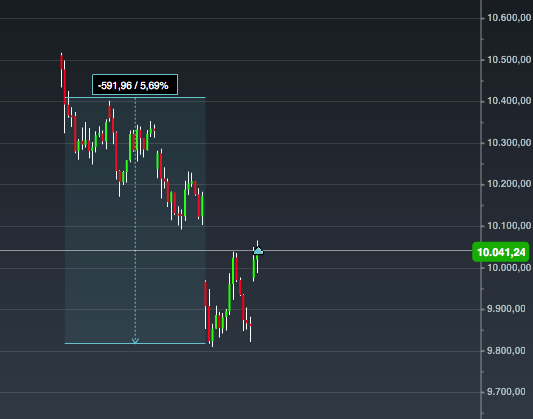The width and height of the screenshot is (533, 419).
Task: Click the 10.600,00 axis label
Action: click(509, 18)
